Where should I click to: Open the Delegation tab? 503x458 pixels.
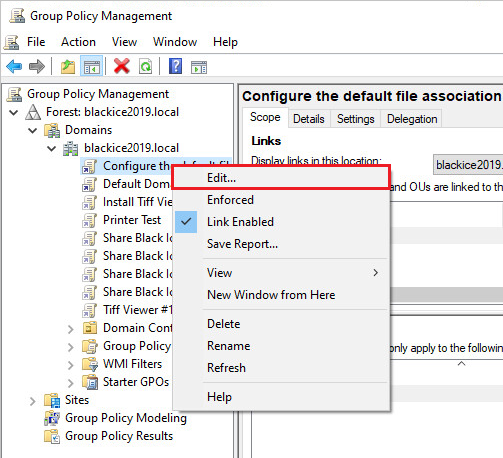412,119
